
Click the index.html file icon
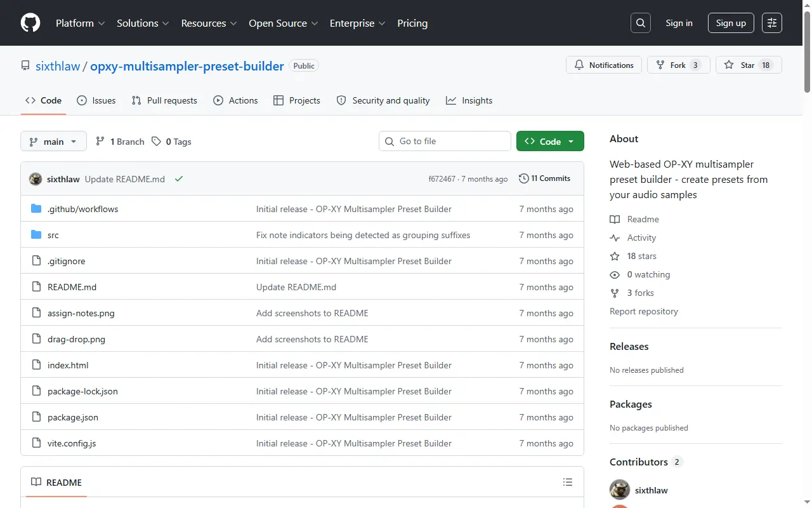36,365
